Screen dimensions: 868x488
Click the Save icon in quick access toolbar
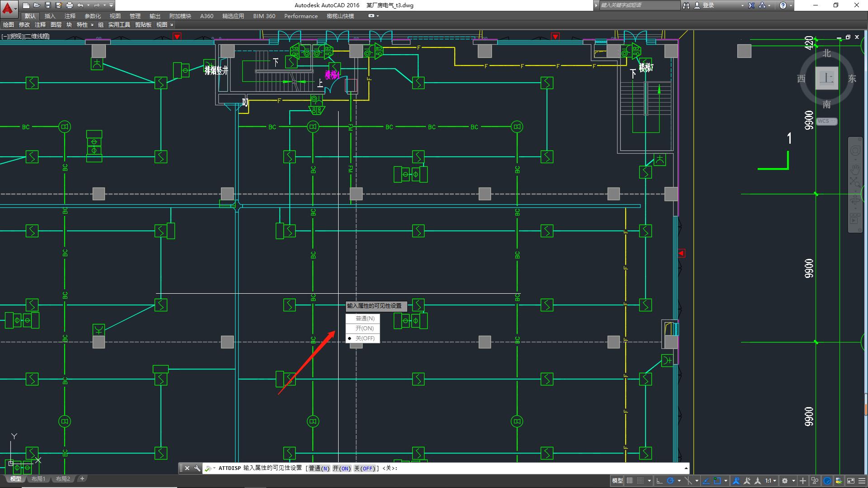47,5
